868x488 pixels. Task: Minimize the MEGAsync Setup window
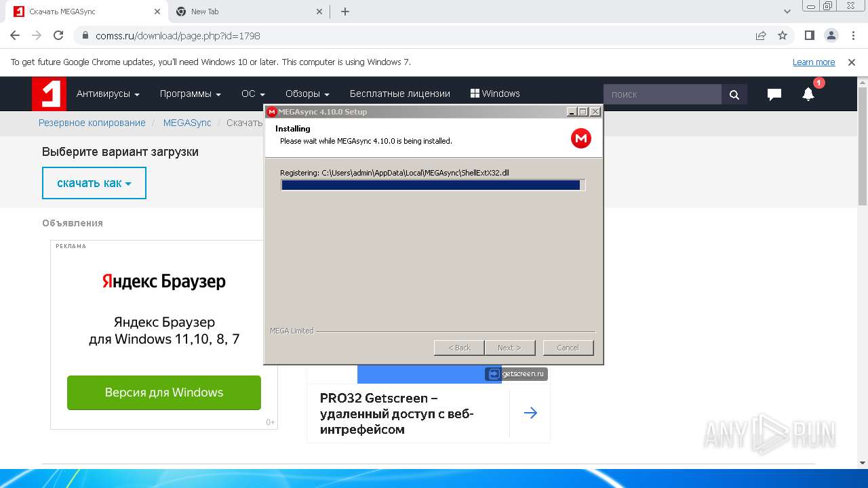click(x=572, y=112)
